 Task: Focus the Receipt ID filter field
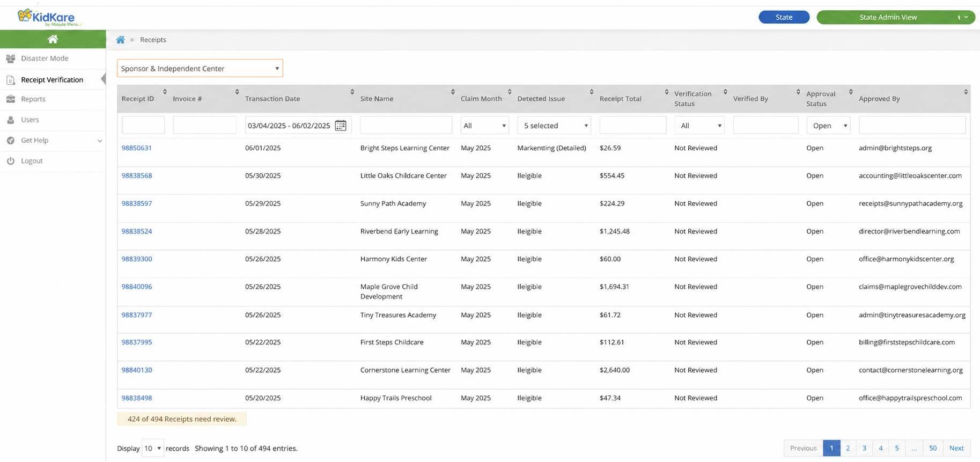coord(143,125)
